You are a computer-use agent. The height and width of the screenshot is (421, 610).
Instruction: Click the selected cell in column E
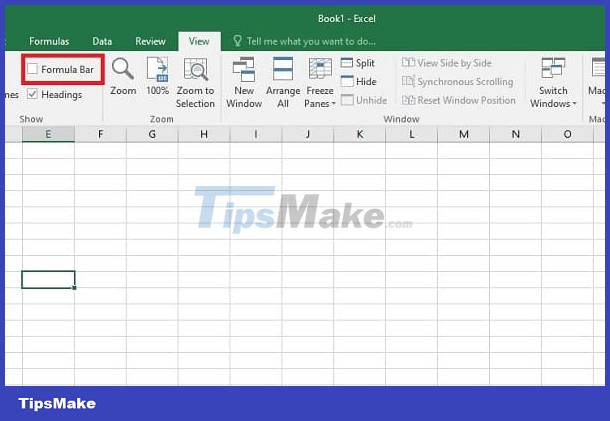tap(48, 280)
